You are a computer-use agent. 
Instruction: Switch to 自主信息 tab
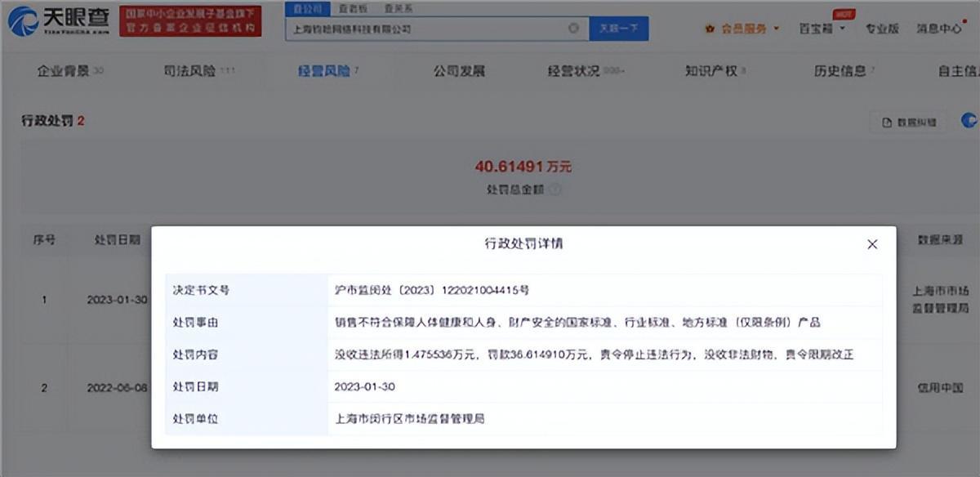[959, 71]
